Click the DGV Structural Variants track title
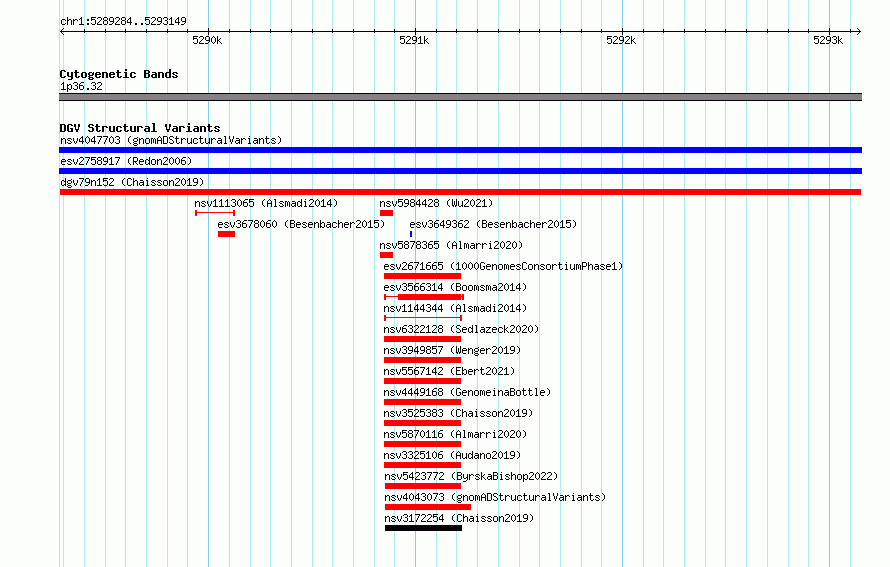Image resolution: width=890 pixels, height=567 pixels. [140, 128]
